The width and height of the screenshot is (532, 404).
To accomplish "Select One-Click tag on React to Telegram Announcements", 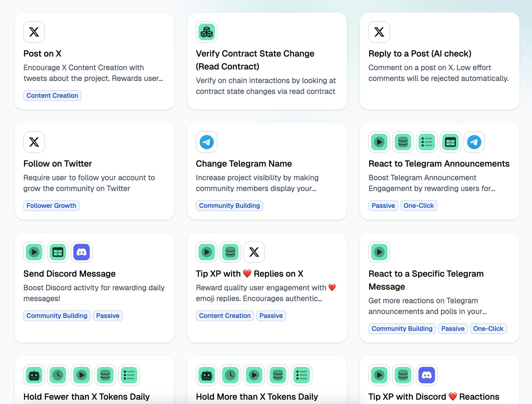I will 418,206.
